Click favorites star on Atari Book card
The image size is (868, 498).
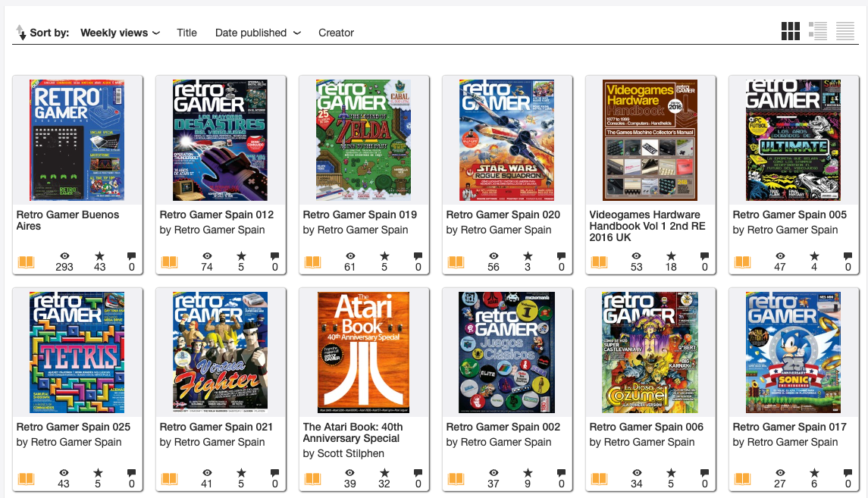pyautogui.click(x=385, y=472)
